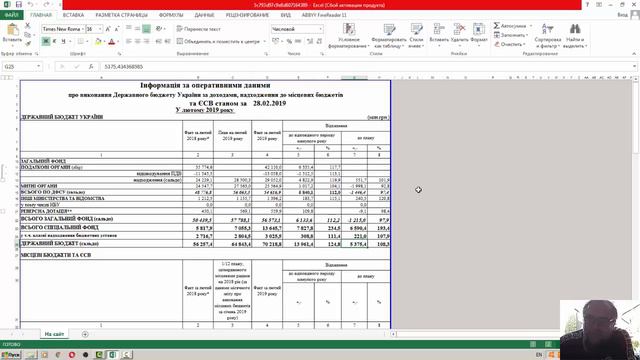This screenshot has height=360, width=640.
Task: Toggle Italic formatting (К)
Action: (x=55, y=41)
